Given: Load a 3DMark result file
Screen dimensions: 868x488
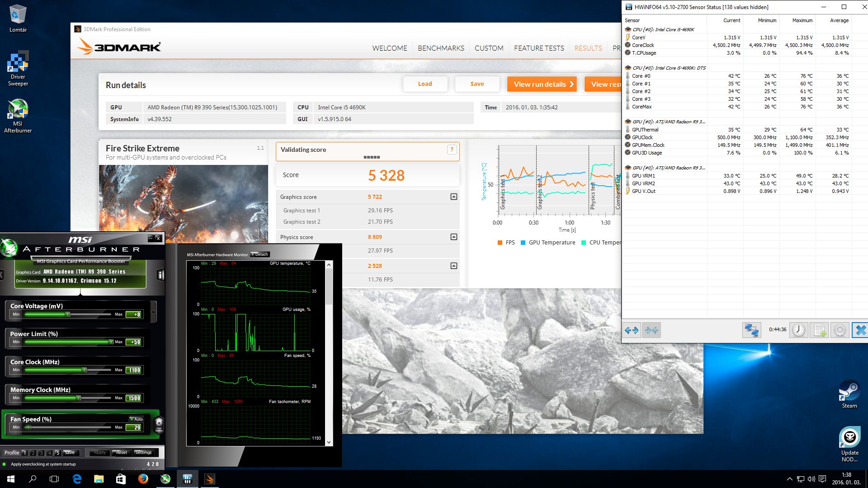Looking at the screenshot, I should 425,84.
